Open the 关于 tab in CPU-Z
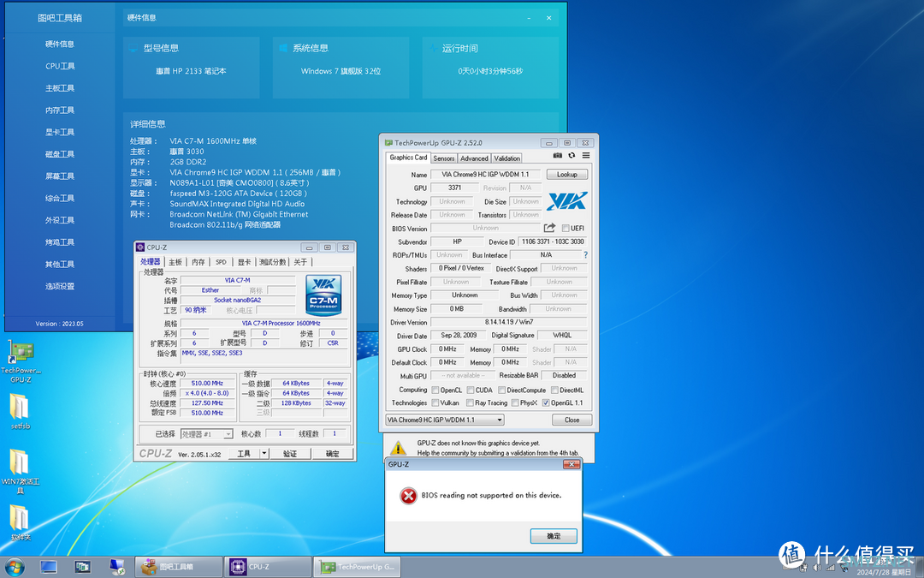 (300, 262)
